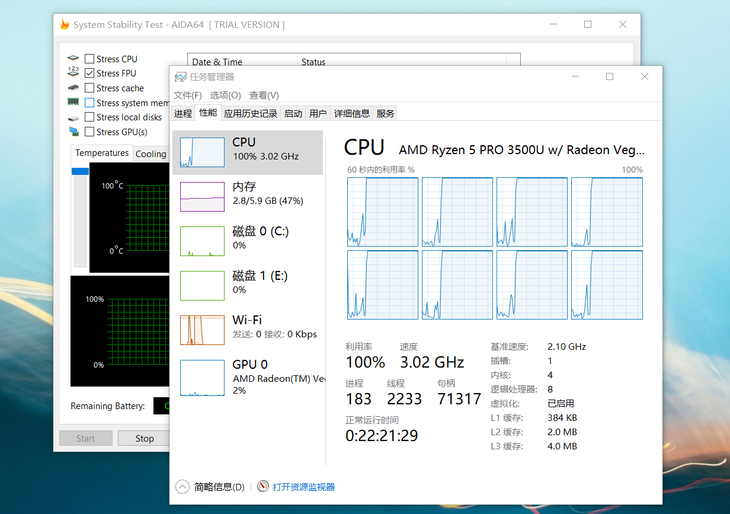Screen dimensions: 730x514
Task: Enable the Stress local disks checkbox
Action: click(x=89, y=117)
